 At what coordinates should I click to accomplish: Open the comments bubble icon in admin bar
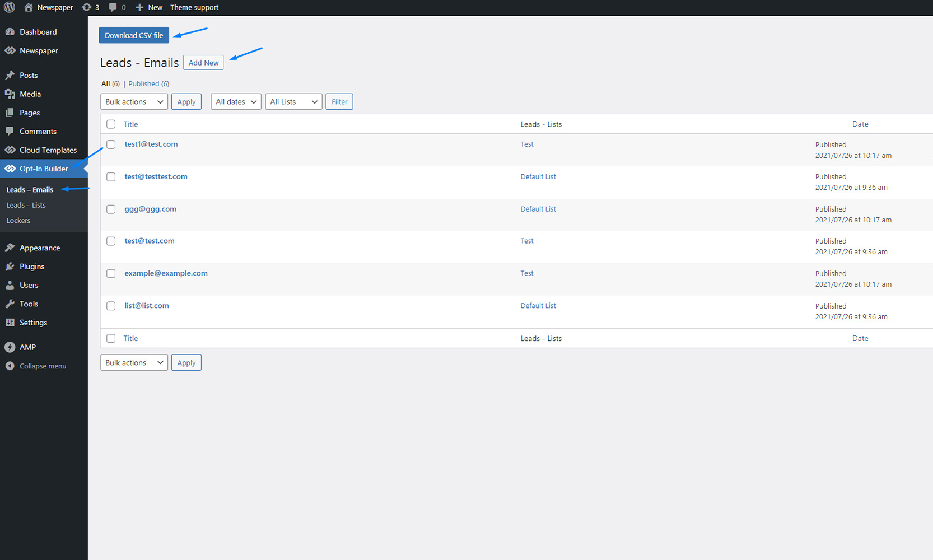pyautogui.click(x=113, y=7)
